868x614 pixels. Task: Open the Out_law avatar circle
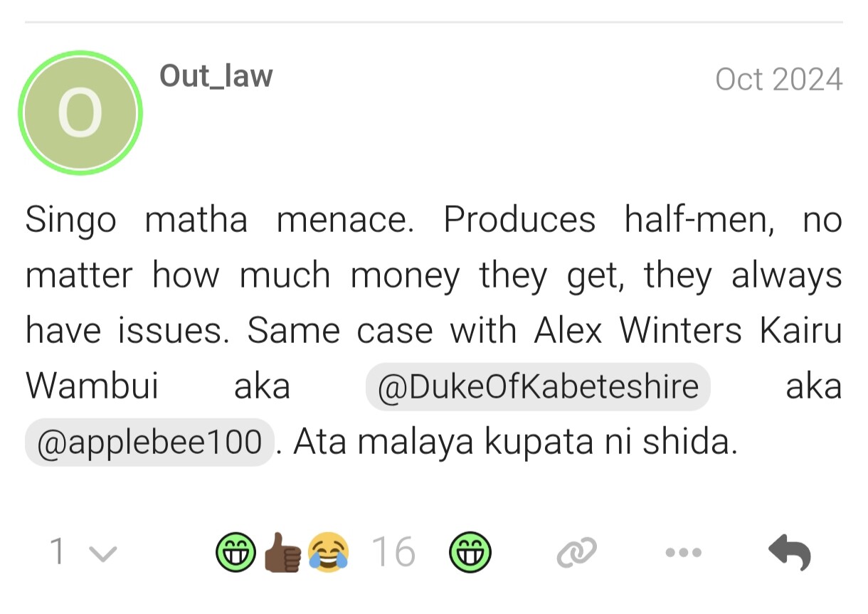[x=80, y=112]
